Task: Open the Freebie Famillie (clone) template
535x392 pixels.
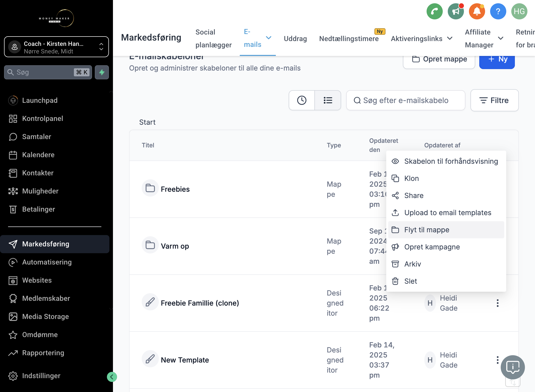Action: (x=200, y=303)
